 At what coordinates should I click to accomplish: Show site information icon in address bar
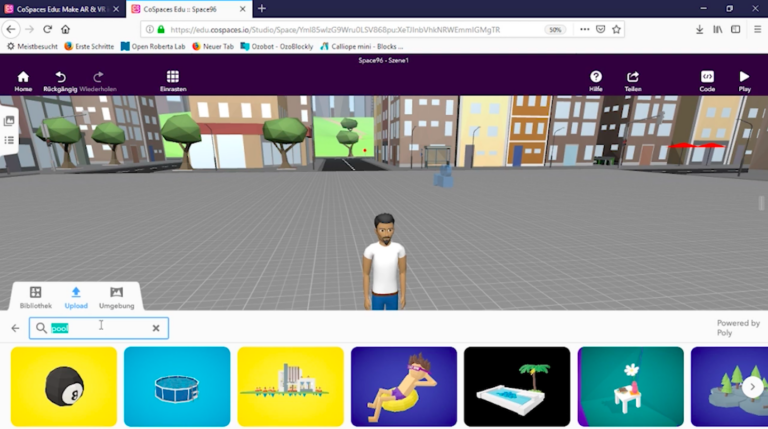pyautogui.click(x=150, y=29)
